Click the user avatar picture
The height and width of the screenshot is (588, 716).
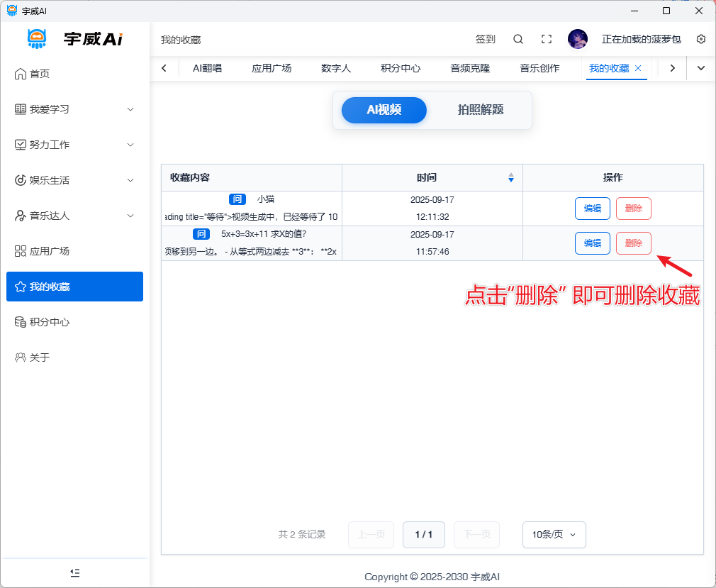578,39
